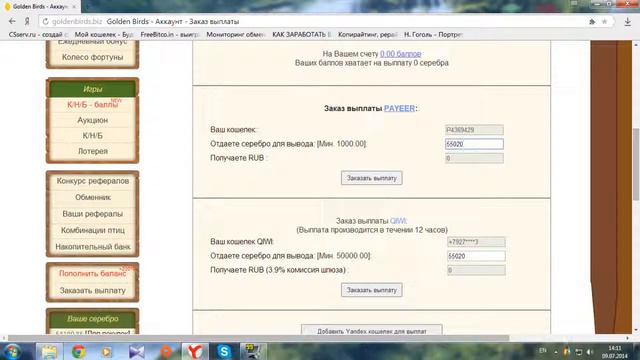Click the PAYEER 'Получаете RUB' field

pos(474,158)
